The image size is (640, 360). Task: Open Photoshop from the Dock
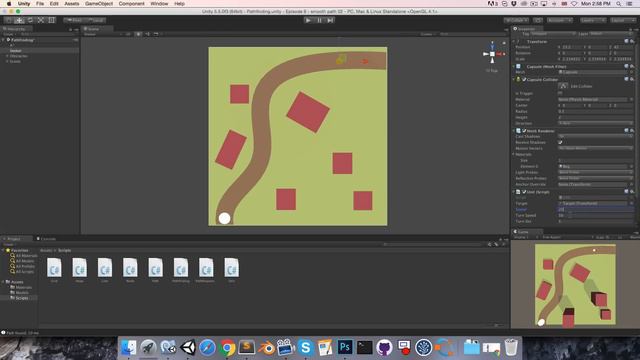[x=345, y=348]
